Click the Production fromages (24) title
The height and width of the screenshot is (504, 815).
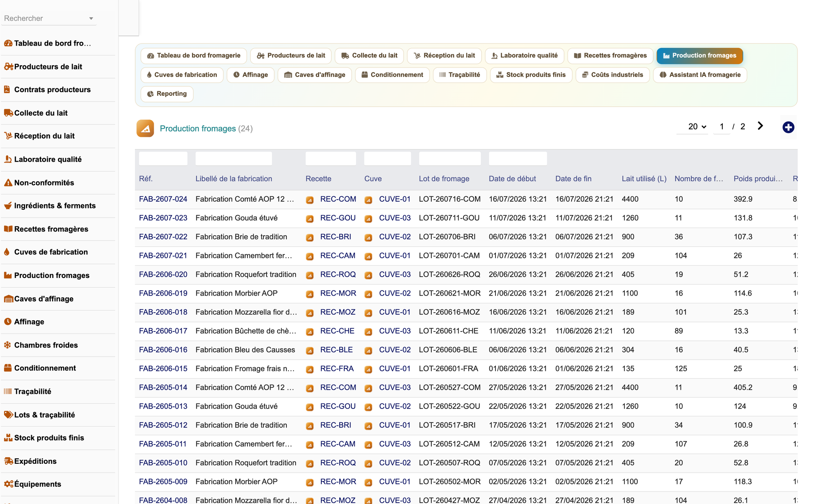[x=206, y=129]
